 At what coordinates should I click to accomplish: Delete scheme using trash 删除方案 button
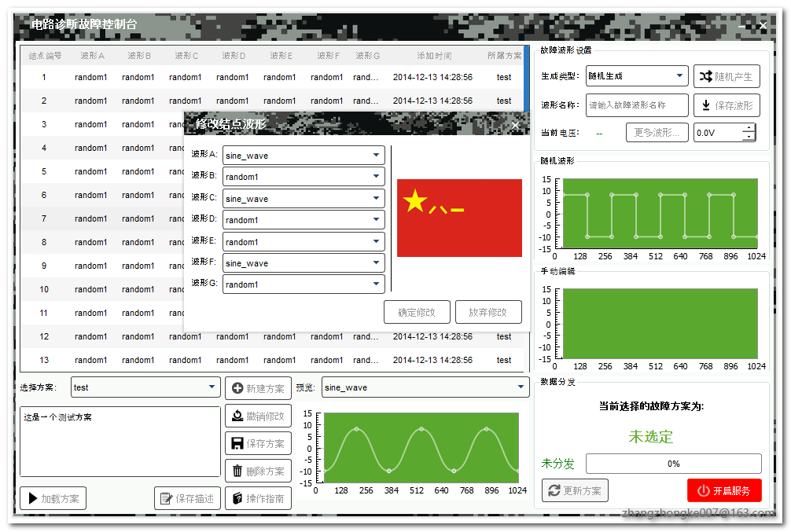tap(258, 471)
